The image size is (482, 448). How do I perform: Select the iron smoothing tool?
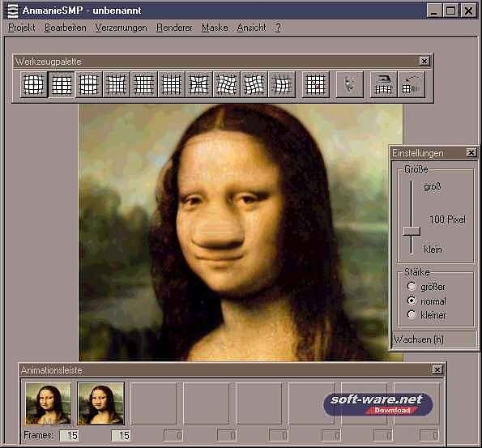click(383, 84)
